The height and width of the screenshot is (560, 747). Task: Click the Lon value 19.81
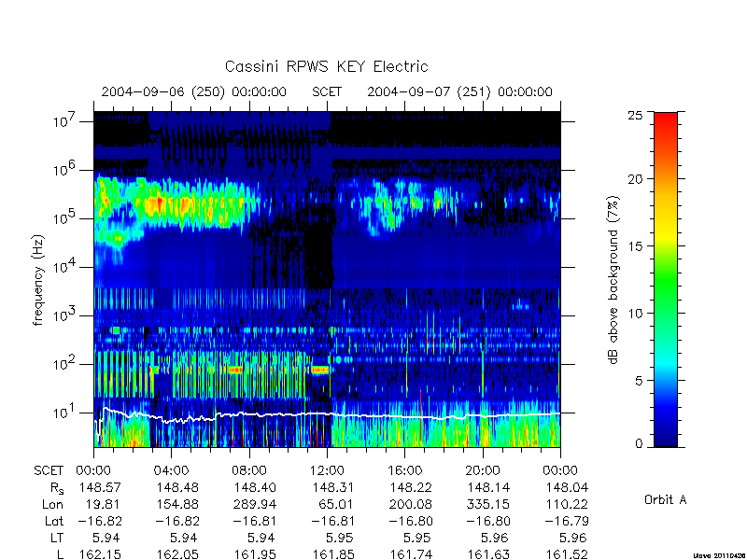(x=104, y=504)
